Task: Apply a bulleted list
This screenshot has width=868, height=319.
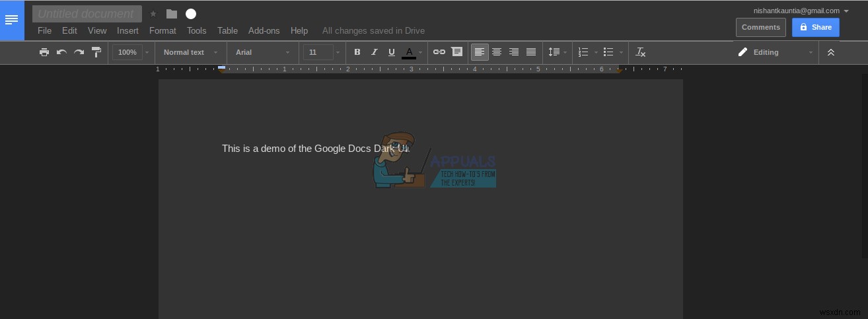Action: (x=608, y=52)
